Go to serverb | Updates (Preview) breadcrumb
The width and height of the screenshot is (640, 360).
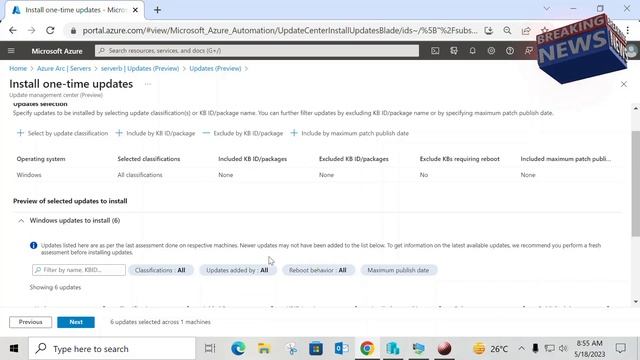pos(140,68)
